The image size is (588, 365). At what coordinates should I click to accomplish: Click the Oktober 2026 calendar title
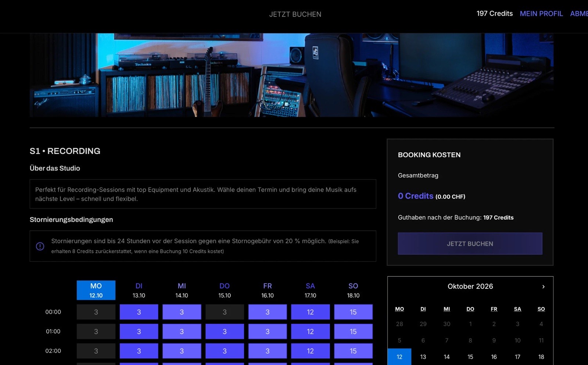click(470, 287)
